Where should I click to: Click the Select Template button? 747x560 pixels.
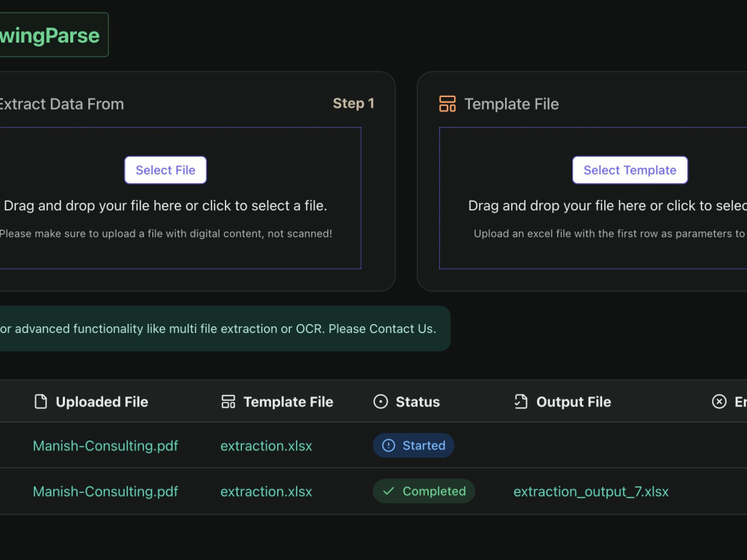pyautogui.click(x=630, y=170)
